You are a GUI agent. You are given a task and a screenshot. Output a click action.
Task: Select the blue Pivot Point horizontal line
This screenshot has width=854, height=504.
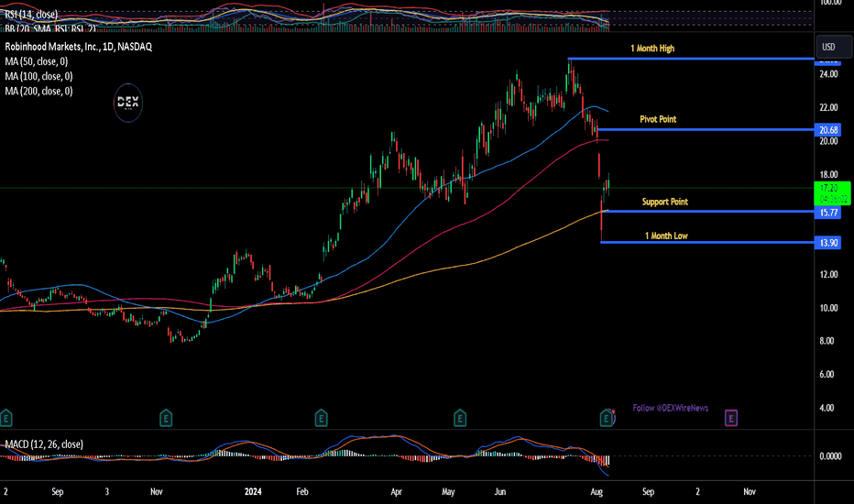tap(706, 129)
